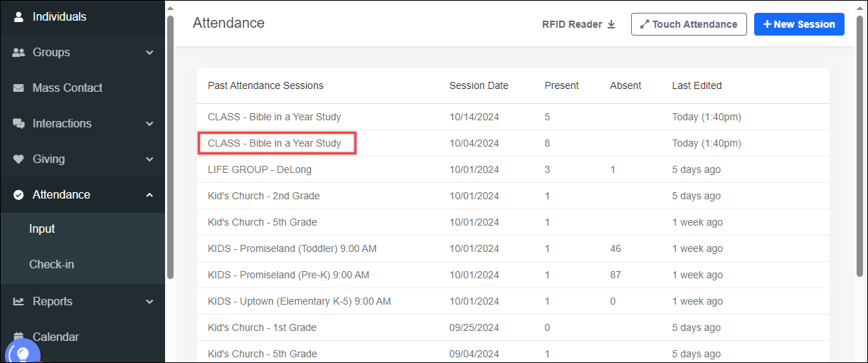
Task: Click the Reports chart icon
Action: 19,301
